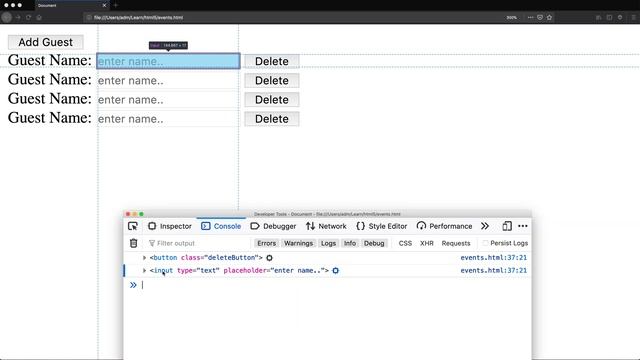Click the browser address bar URL
The image size is (640, 360).
138,18
